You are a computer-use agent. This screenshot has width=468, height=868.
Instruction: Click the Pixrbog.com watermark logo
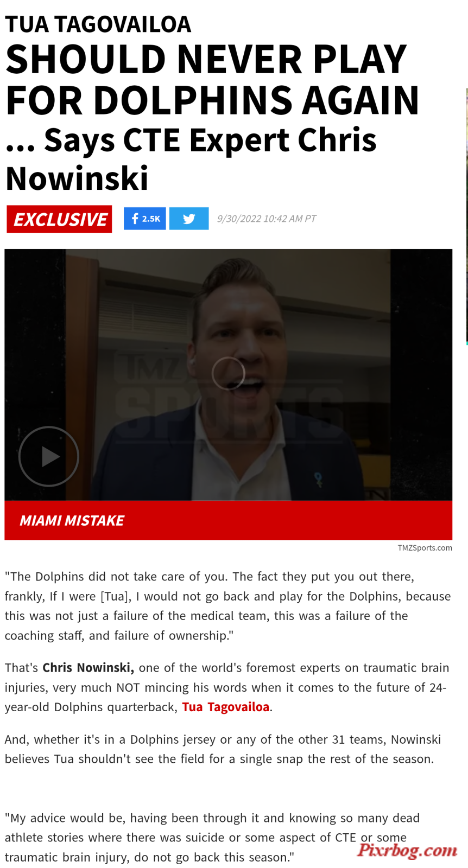point(407,849)
